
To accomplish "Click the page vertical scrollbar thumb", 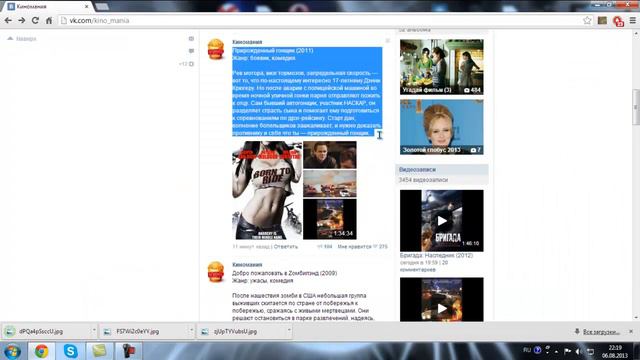I will click(636, 107).
